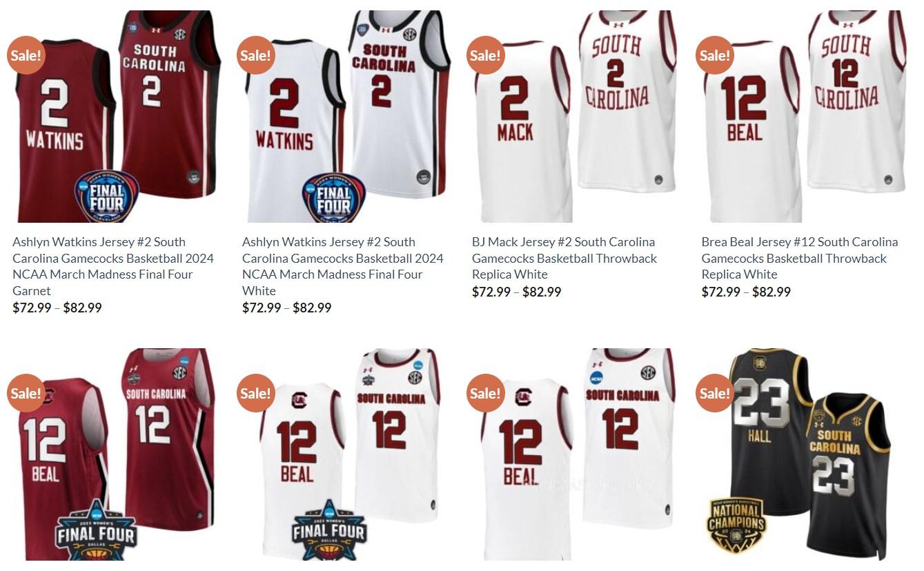The height and width of the screenshot is (571, 924).
Task: View BJ Mack #2 white jersey image
Action: click(x=574, y=116)
